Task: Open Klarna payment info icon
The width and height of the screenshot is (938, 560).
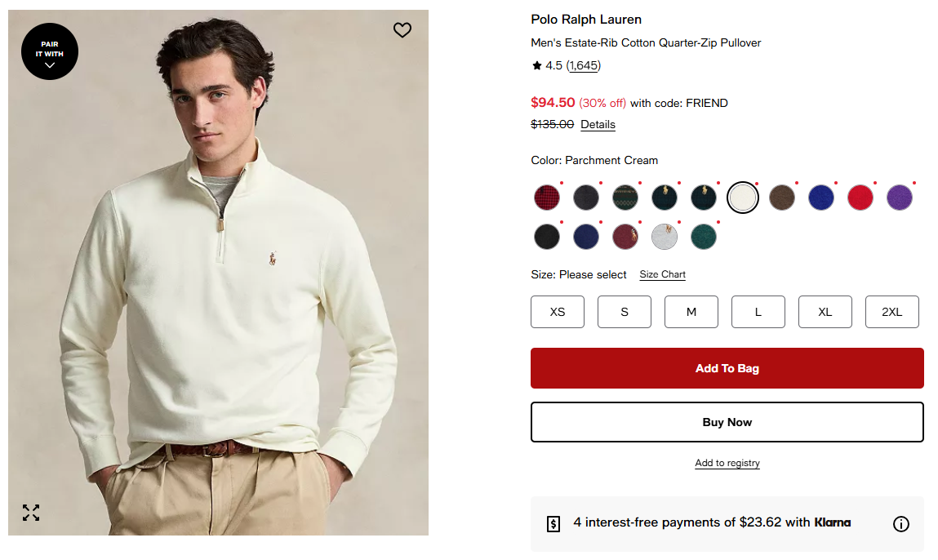Action: tap(901, 524)
